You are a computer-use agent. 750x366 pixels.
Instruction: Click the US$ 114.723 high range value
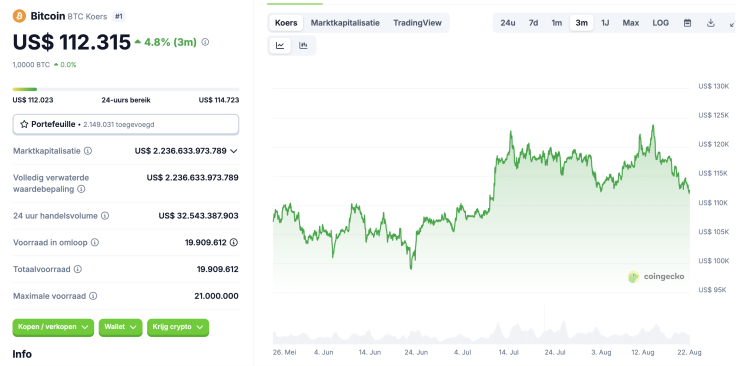[219, 100]
